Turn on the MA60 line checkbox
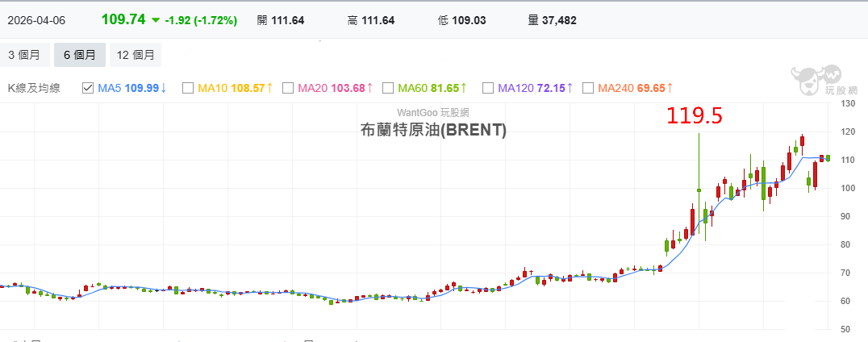Screen dimensions: 868x342 (x=388, y=87)
